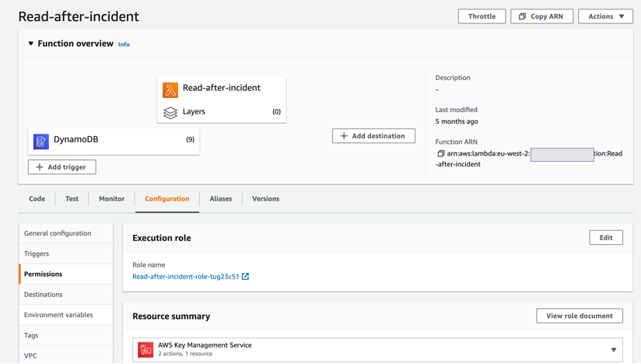Edit the Execution role
The height and width of the screenshot is (364, 641).
coord(606,238)
